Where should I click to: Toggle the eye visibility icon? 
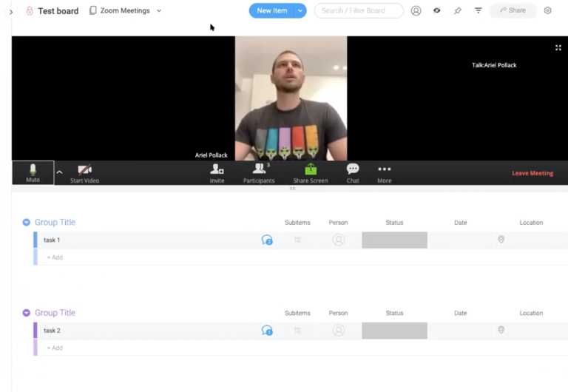pyautogui.click(x=436, y=11)
